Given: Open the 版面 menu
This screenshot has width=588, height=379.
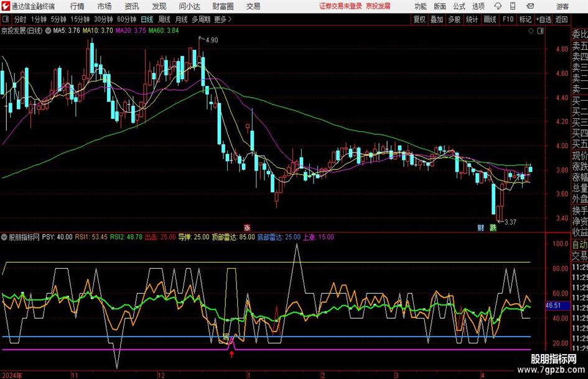Looking at the screenshot, I should (439, 6).
